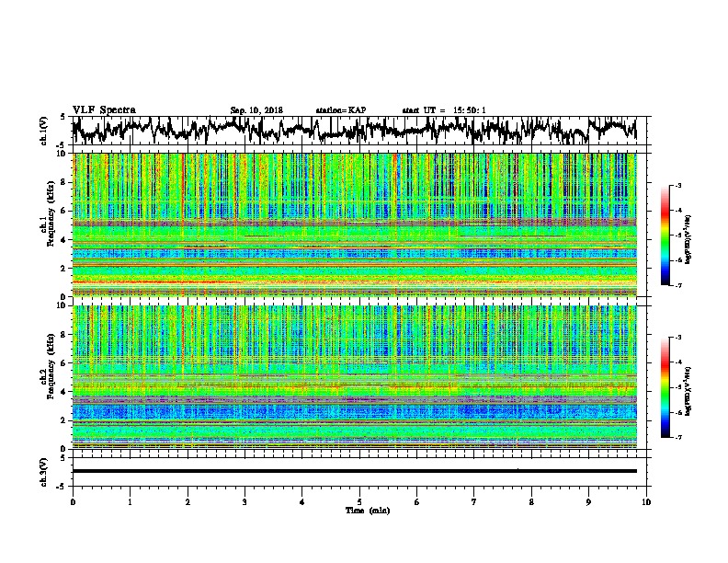Click the ch.3 flat black trace
728x563 pixels.
point(354,471)
